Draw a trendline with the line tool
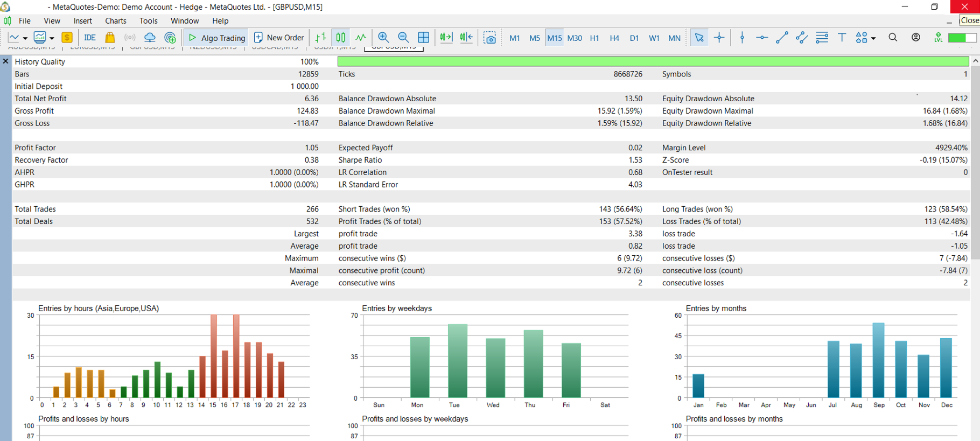Image resolution: width=980 pixels, height=441 pixels. click(x=782, y=38)
